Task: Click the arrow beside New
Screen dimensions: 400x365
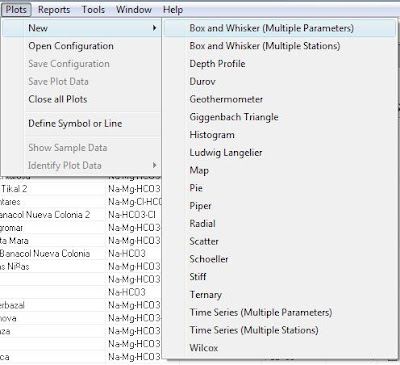Action: coord(154,28)
